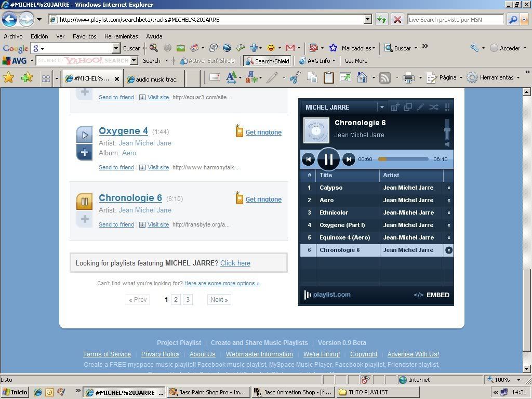Image resolution: width=532 pixels, height=399 pixels.
Task: Go to results page 2
Action: 176,300
